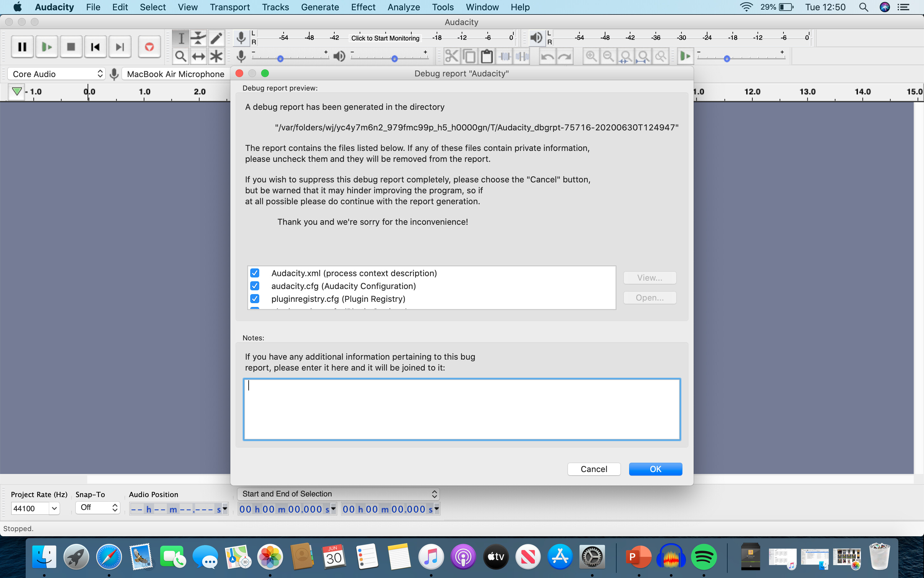924x578 pixels.
Task: Click the timeline Quick-Play green triangle
Action: 16,92
